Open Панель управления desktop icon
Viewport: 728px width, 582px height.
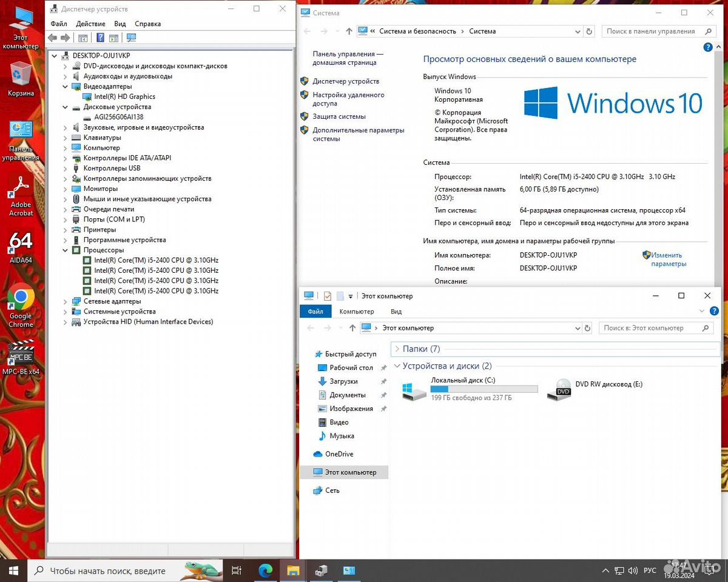[21, 141]
